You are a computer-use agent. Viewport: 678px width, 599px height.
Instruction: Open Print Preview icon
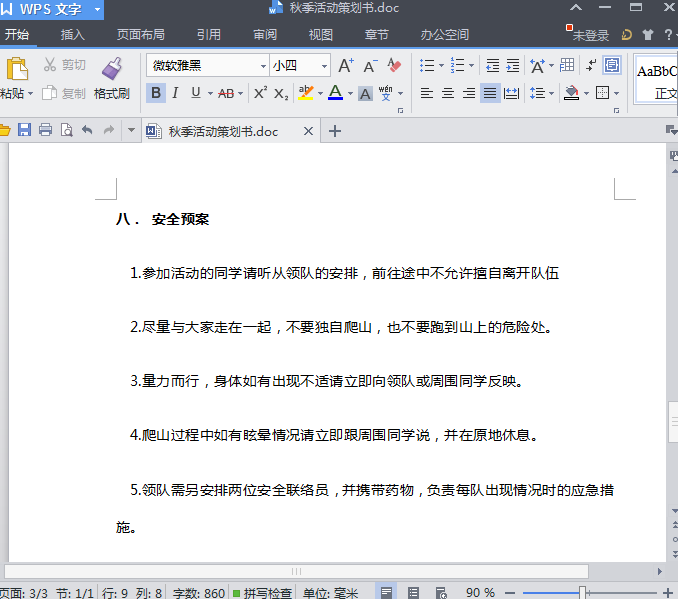point(67,130)
